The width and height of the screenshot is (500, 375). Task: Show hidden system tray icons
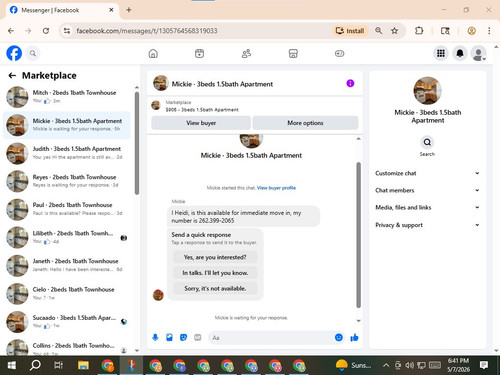point(386,366)
